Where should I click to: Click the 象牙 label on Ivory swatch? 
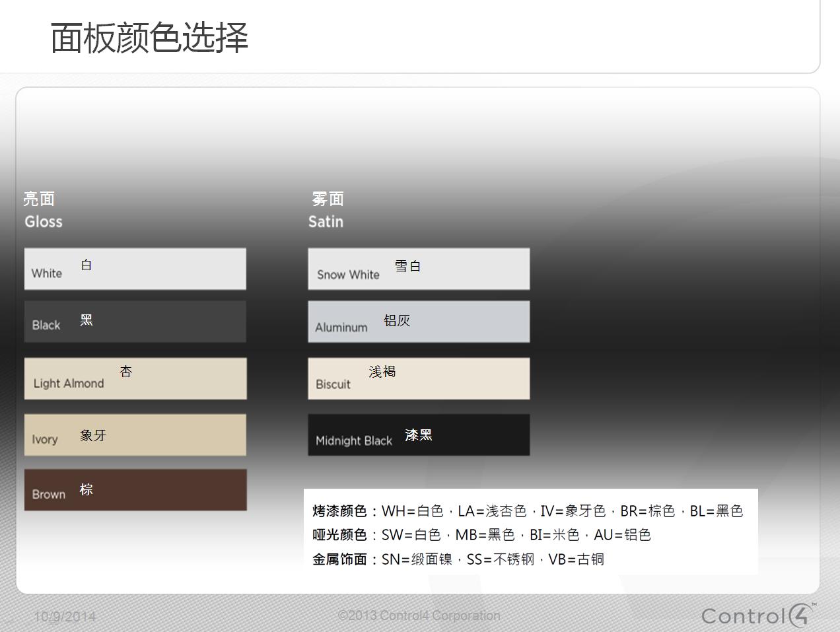(x=93, y=435)
